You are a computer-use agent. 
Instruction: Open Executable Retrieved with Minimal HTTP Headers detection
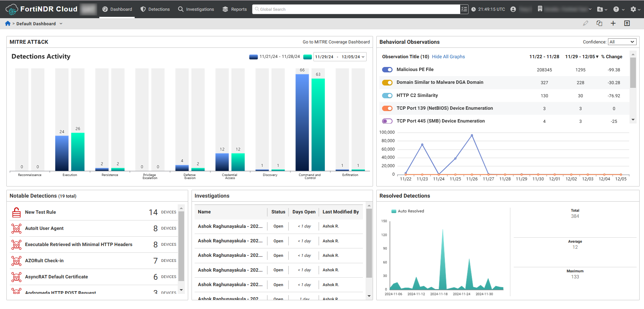click(78, 244)
